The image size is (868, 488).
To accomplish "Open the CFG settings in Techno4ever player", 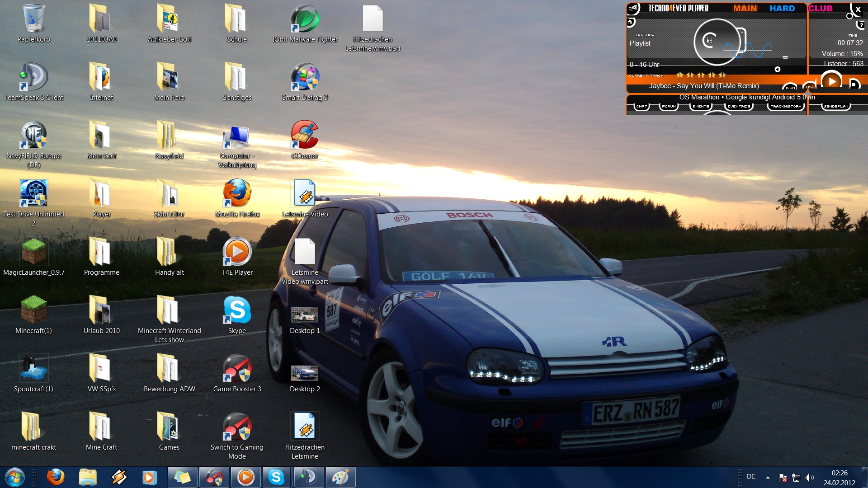I will click(632, 8).
